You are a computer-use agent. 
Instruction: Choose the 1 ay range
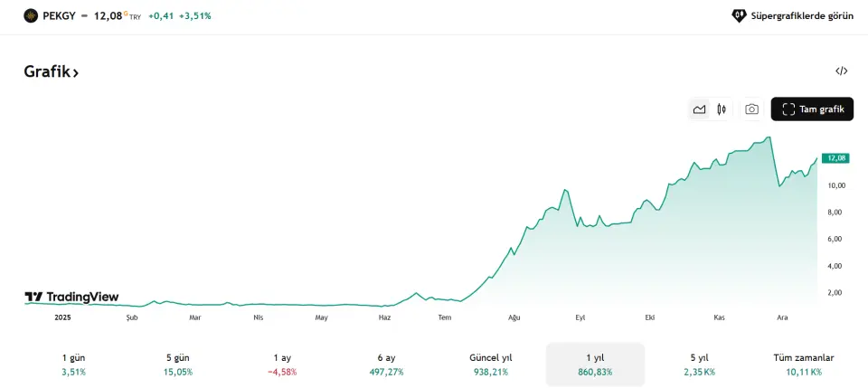pyautogui.click(x=282, y=364)
